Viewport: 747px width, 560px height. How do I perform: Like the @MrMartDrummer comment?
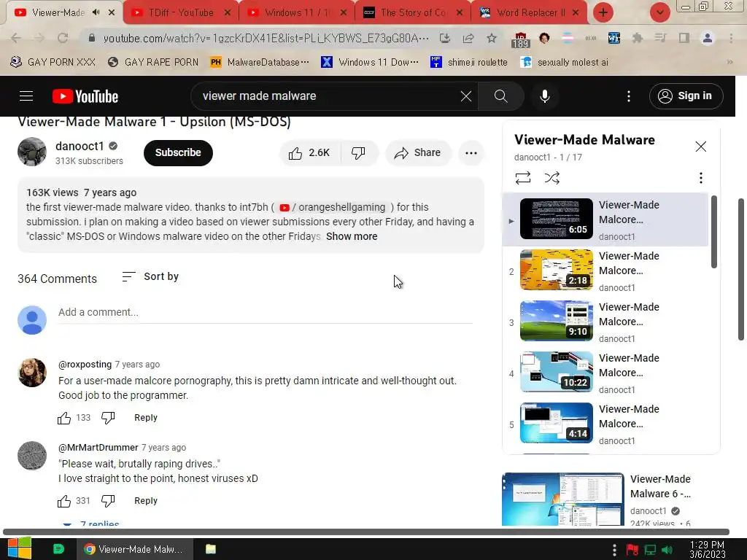click(64, 501)
